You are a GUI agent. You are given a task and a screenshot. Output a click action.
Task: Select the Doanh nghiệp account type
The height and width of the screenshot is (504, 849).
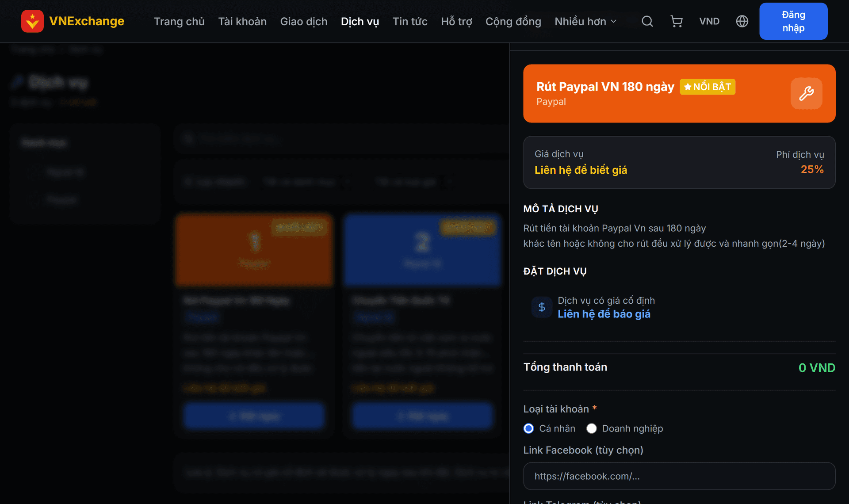coord(591,428)
